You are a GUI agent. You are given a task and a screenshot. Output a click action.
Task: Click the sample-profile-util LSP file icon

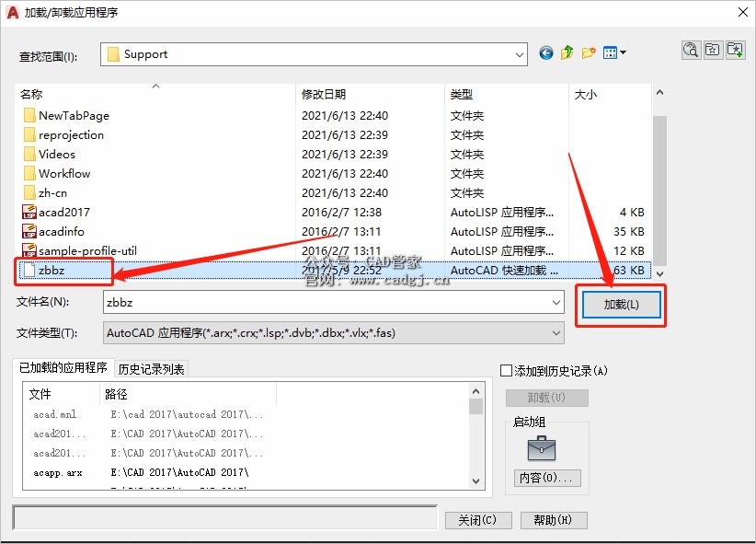29,250
